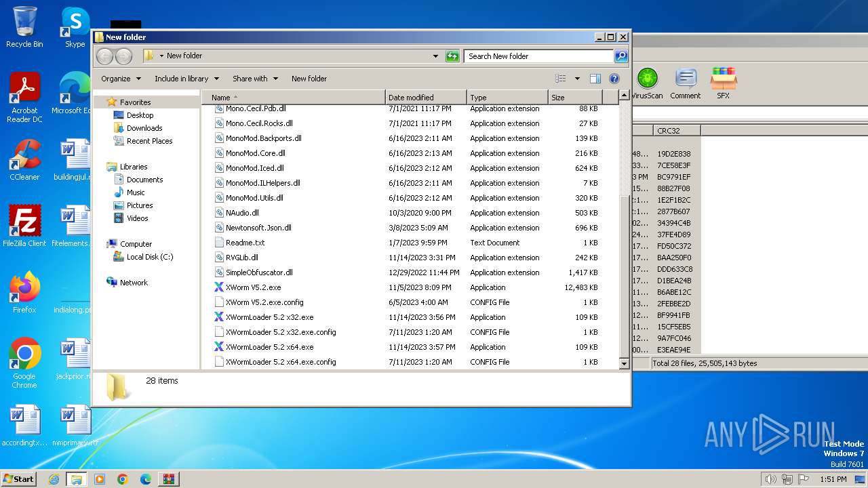Launch Skype from the desktop

coord(75,27)
